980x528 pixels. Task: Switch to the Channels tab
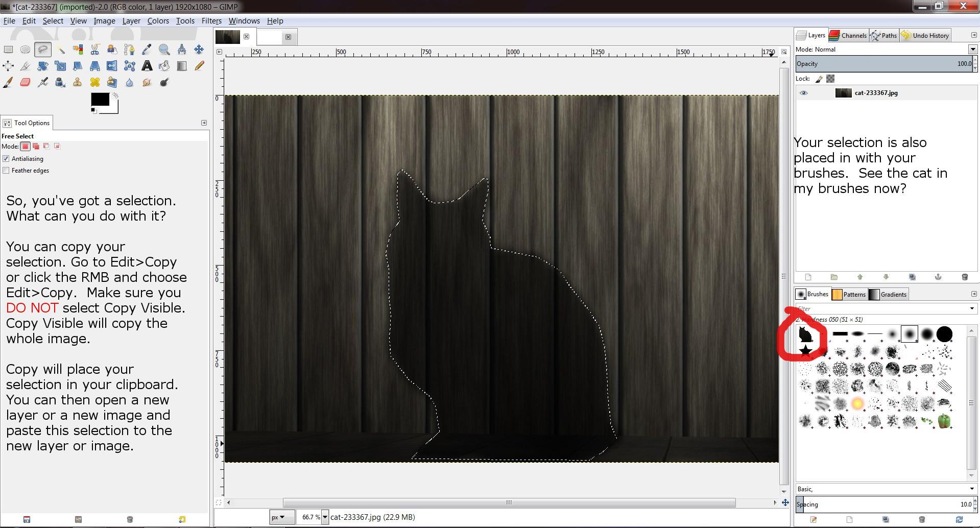pos(848,35)
